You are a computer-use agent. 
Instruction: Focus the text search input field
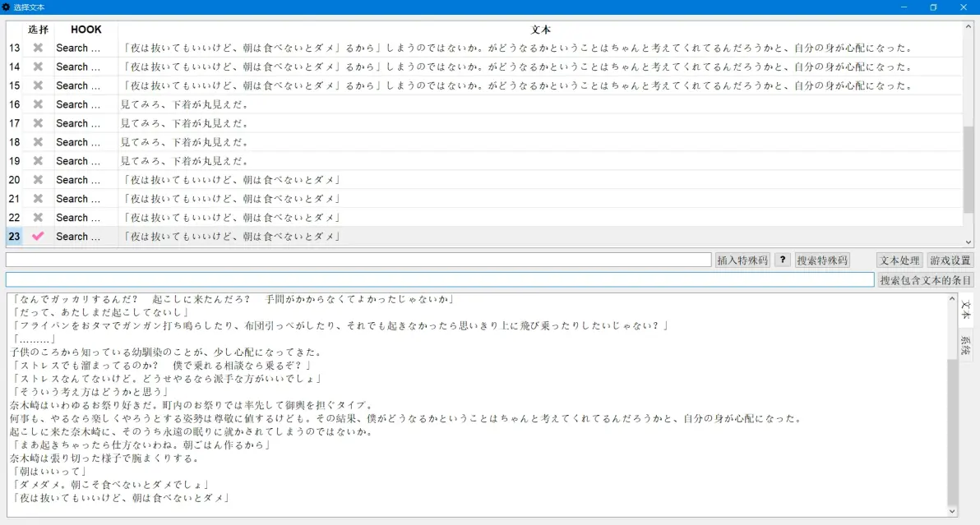440,279
